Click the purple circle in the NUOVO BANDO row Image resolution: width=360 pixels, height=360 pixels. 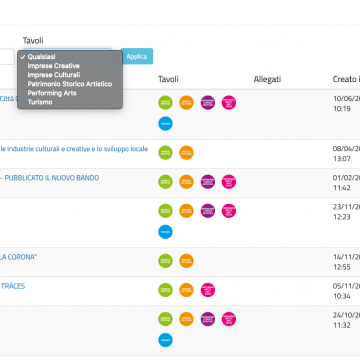(x=208, y=182)
